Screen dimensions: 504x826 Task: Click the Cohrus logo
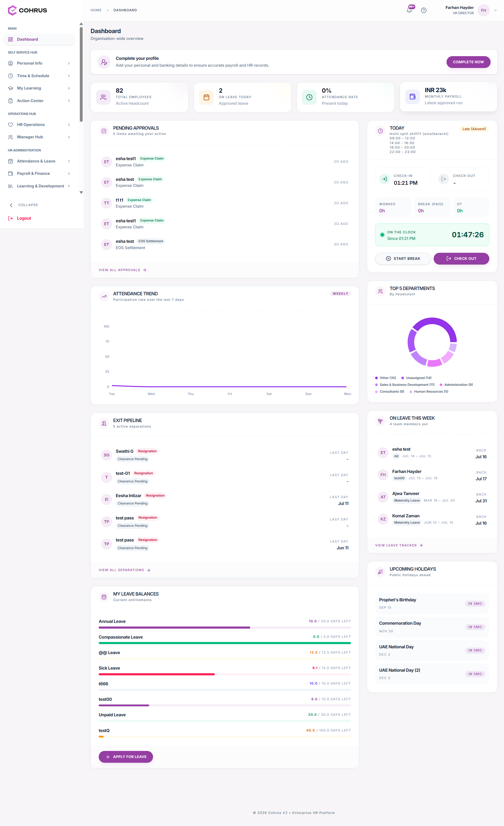point(28,10)
